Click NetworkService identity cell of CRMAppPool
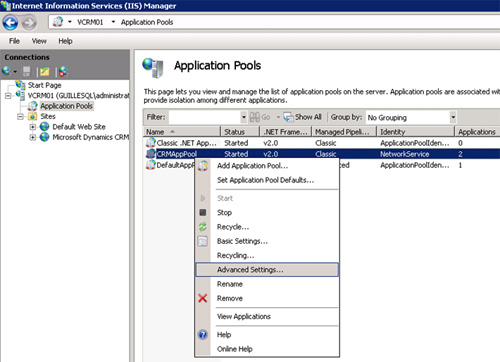The width and height of the screenshot is (500, 362). click(x=405, y=154)
